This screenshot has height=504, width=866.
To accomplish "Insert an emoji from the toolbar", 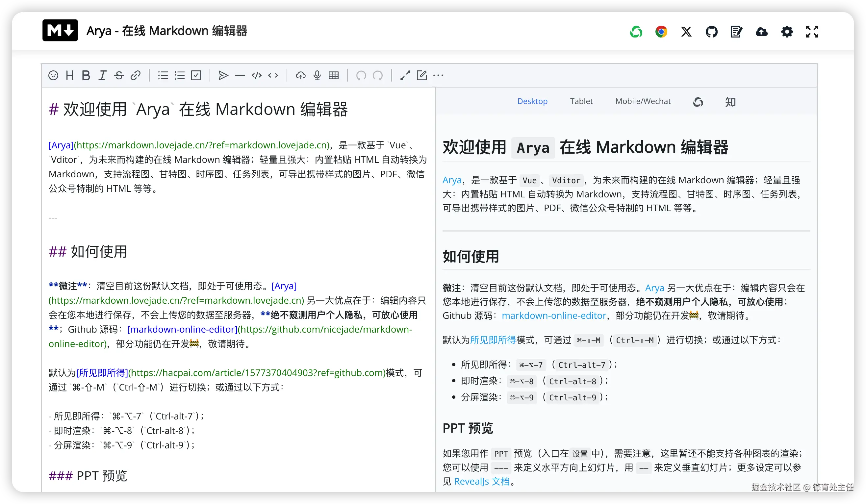I will (x=53, y=75).
